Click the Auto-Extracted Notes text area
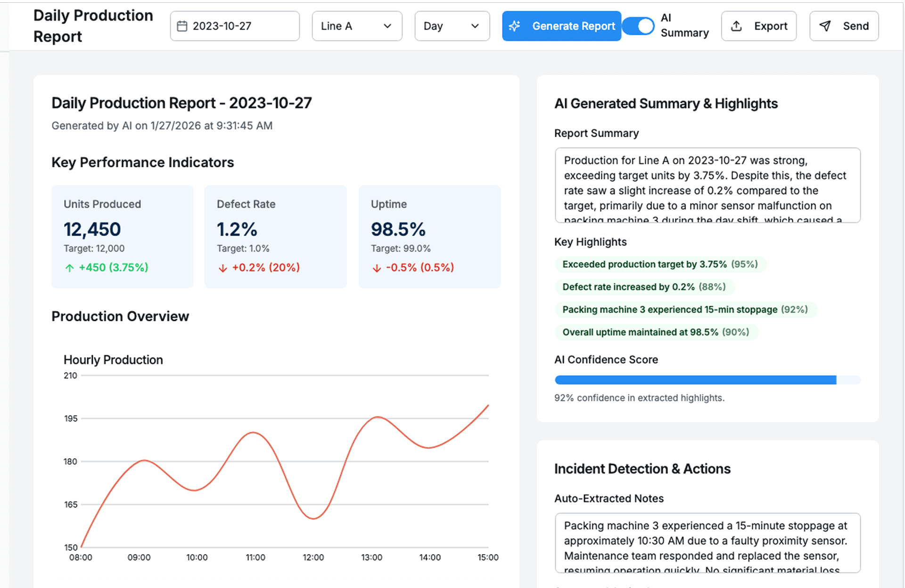Image resolution: width=905 pixels, height=588 pixels. pos(707,543)
